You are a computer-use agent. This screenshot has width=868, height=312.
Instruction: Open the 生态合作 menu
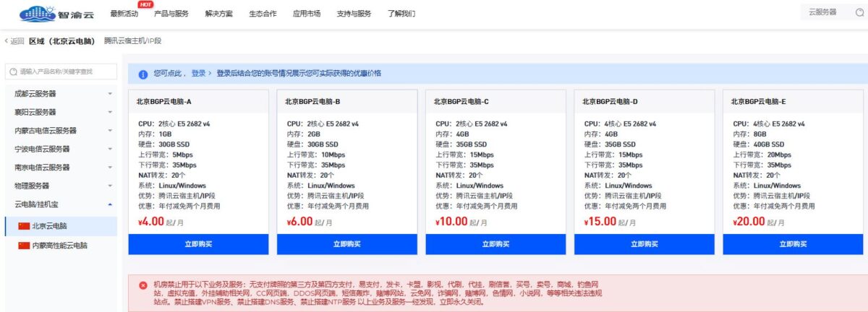pos(263,14)
